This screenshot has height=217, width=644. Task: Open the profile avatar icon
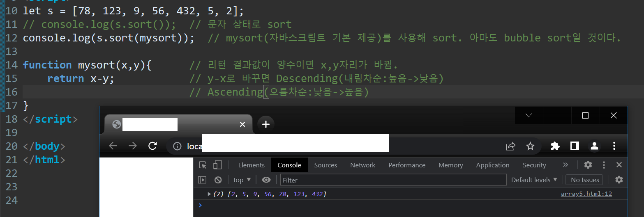point(594,146)
